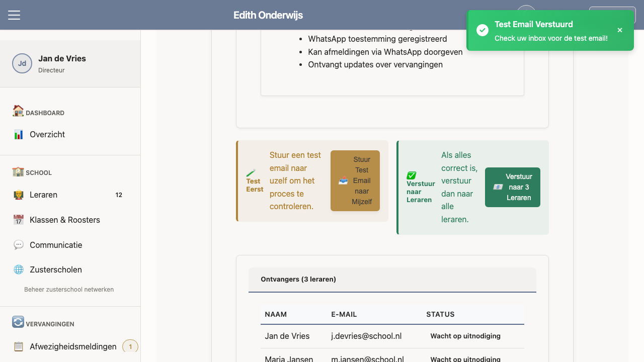Viewport: 644px width, 362px height.
Task: Click the Dashboard house icon
Action: [x=18, y=111]
